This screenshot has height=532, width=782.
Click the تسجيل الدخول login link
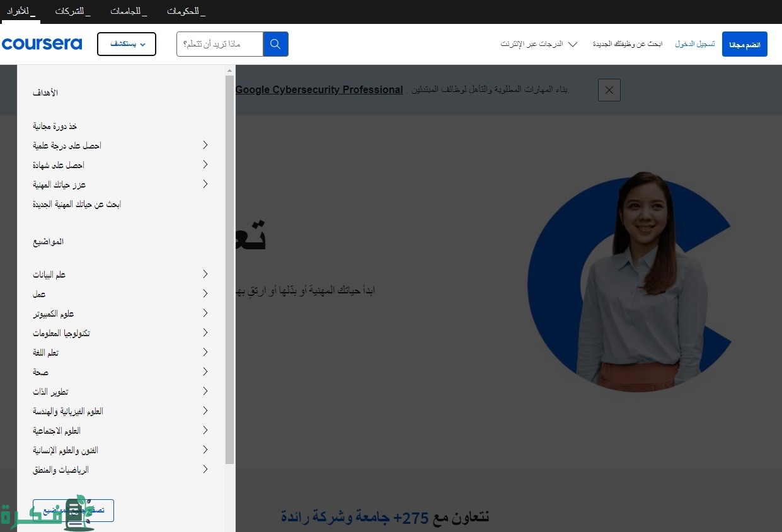(694, 44)
